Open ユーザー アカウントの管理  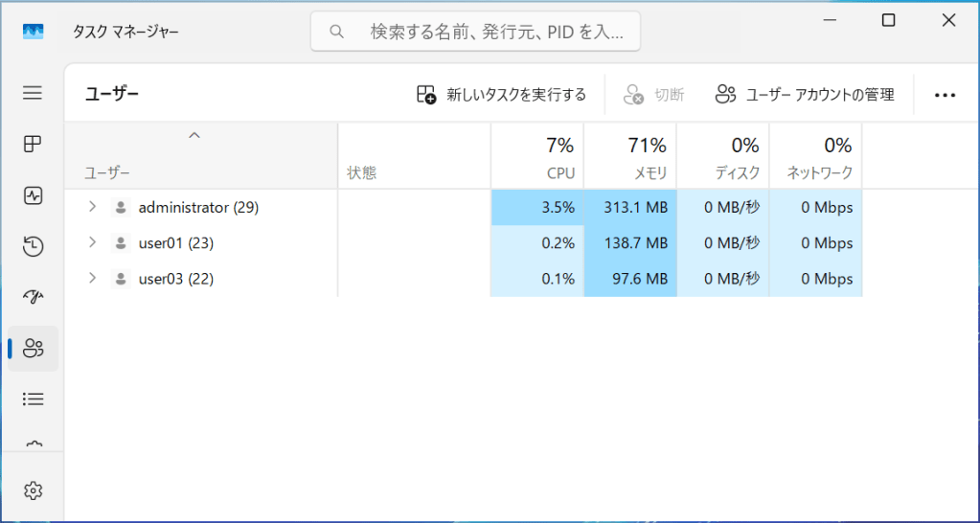[x=805, y=94]
